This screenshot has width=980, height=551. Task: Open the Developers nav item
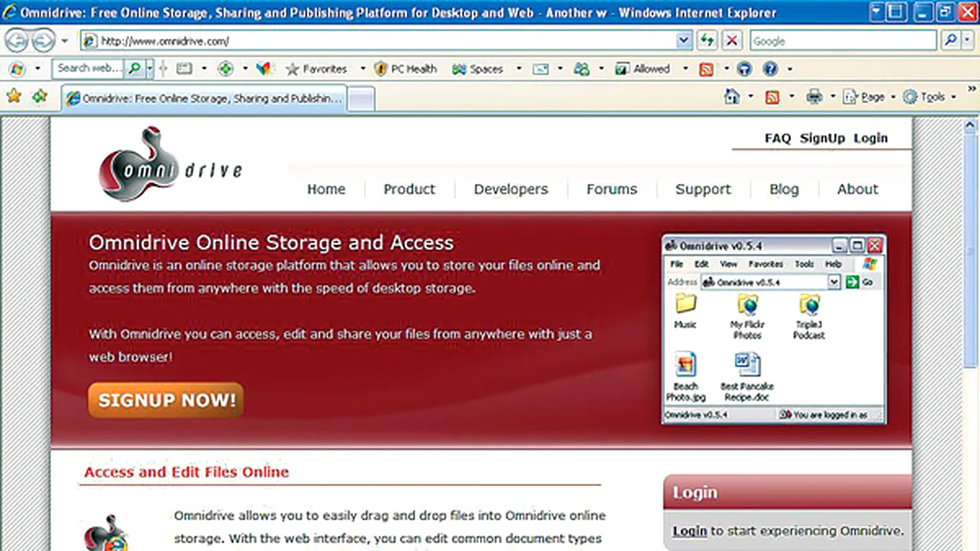(x=511, y=189)
